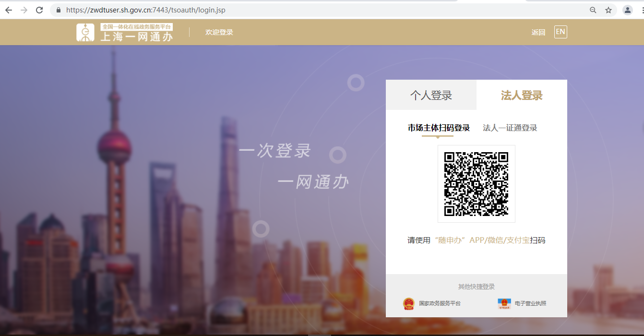Open the zoom magnifier icon in address bar
The image size is (644, 336).
tap(593, 10)
